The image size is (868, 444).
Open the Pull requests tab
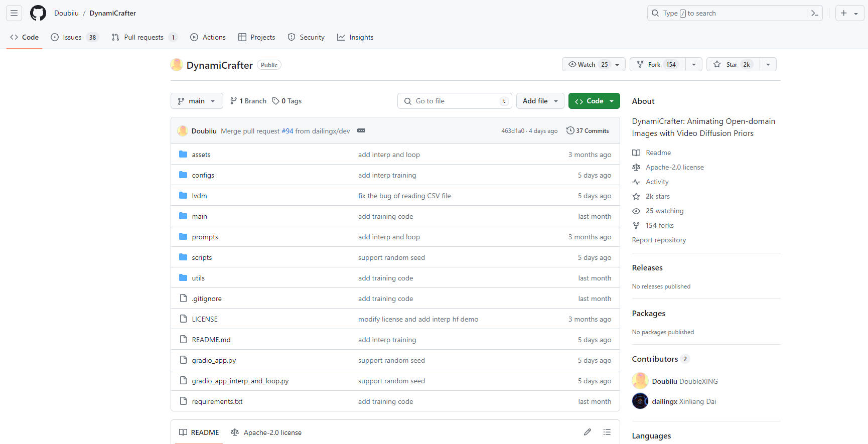(144, 37)
